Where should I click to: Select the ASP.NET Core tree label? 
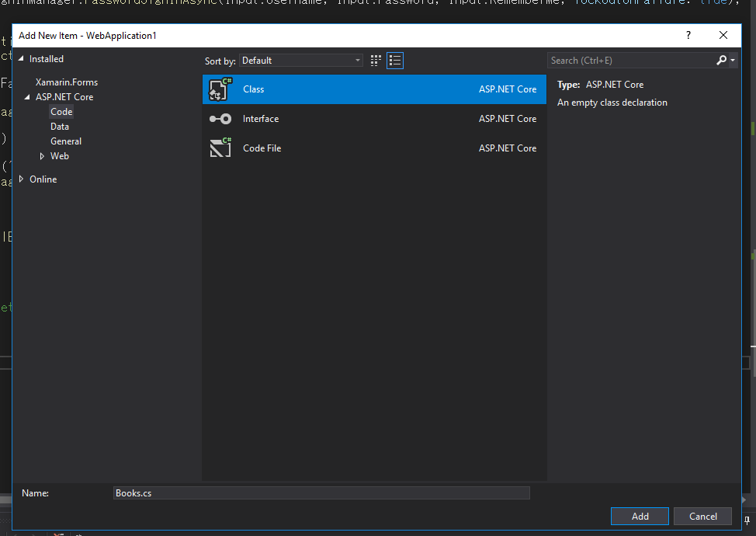click(x=64, y=97)
